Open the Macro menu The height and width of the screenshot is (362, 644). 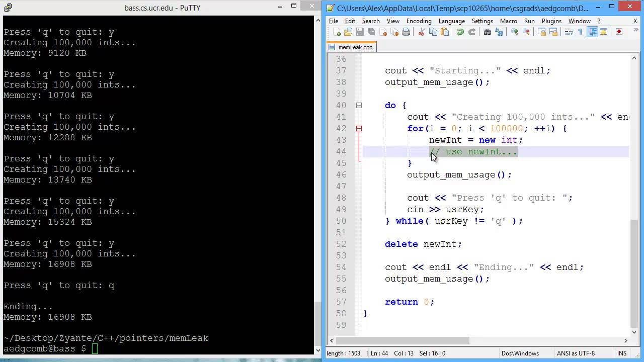pyautogui.click(x=509, y=21)
